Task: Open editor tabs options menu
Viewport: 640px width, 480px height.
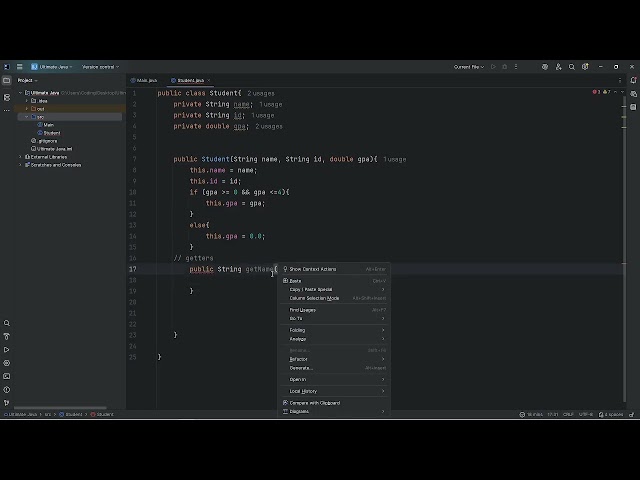Action: (620, 80)
